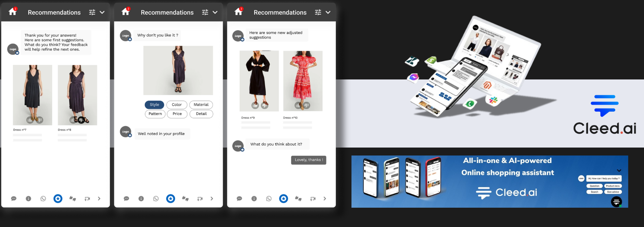Select the Color reason chip
The width and height of the screenshot is (644, 227).
pos(177,105)
